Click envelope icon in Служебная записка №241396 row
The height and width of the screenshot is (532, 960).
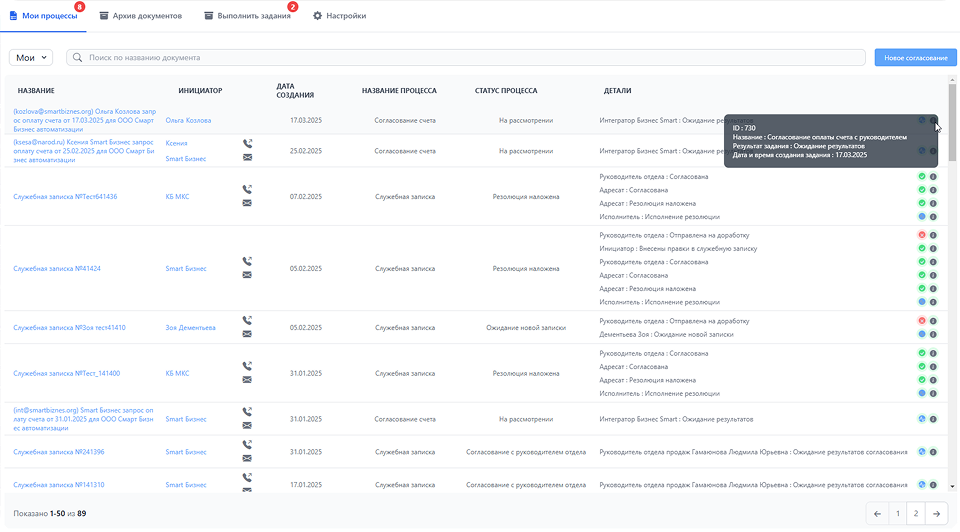(247, 458)
